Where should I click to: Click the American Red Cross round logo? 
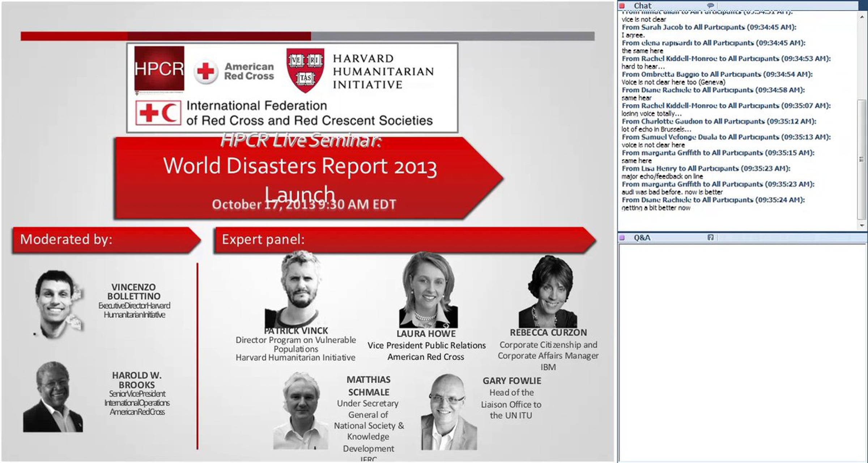(x=206, y=71)
